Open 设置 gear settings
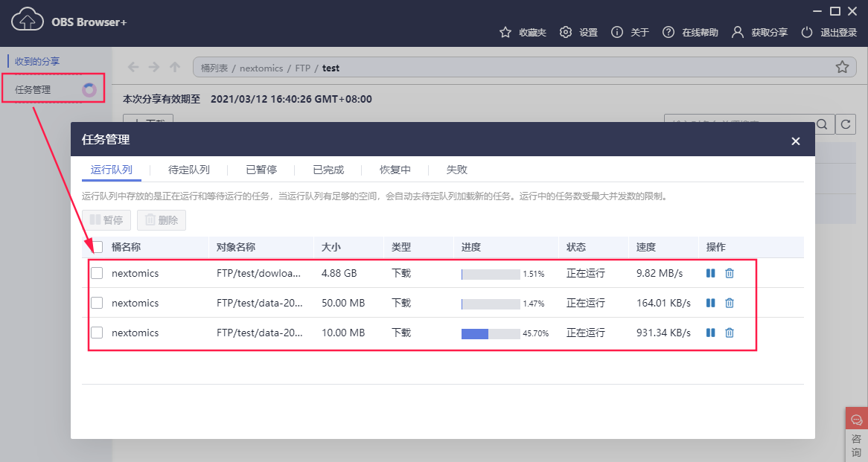The image size is (868, 462). 565,32
